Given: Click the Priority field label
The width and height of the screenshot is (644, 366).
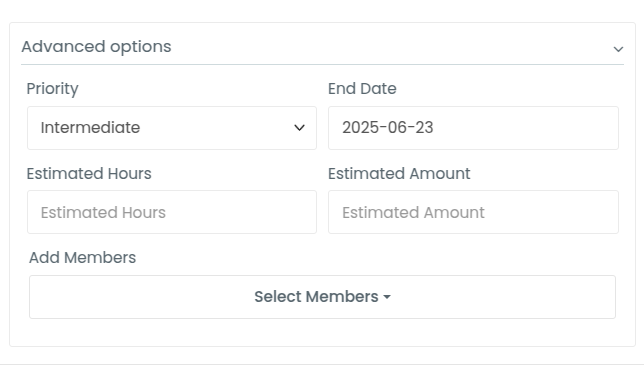Looking at the screenshot, I should click(x=52, y=89).
